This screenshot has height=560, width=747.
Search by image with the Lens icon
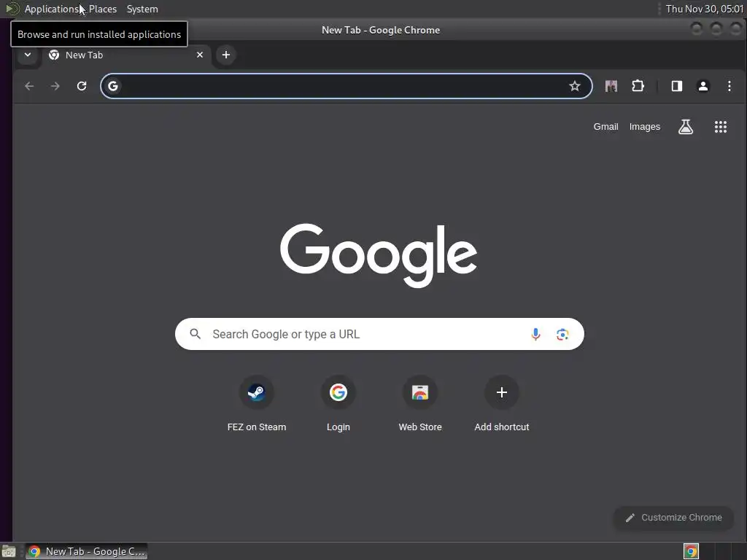(x=562, y=334)
